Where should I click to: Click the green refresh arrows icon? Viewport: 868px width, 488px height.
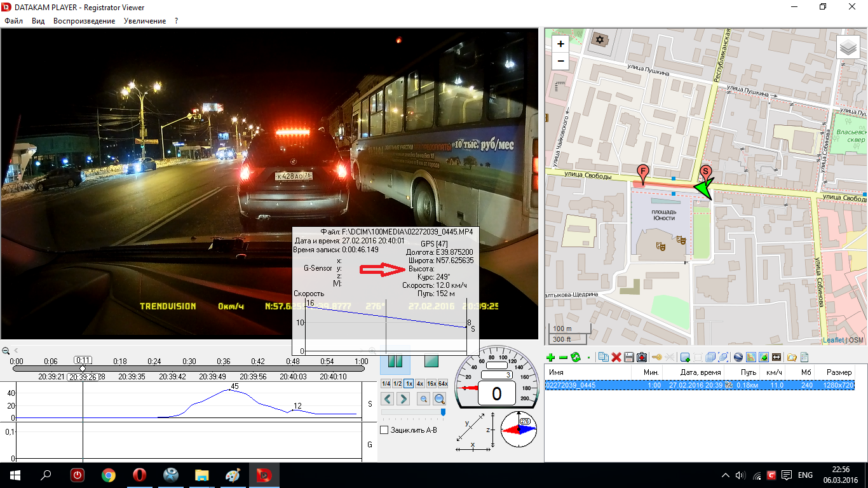tap(576, 358)
